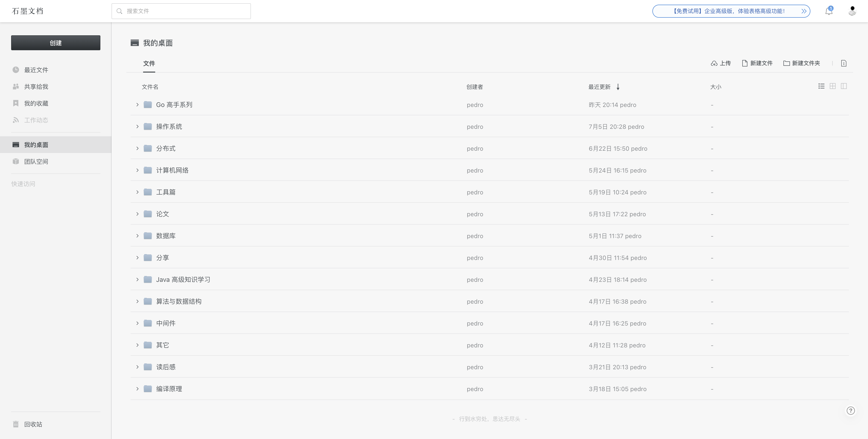Click the help question mark icon

(x=851, y=410)
